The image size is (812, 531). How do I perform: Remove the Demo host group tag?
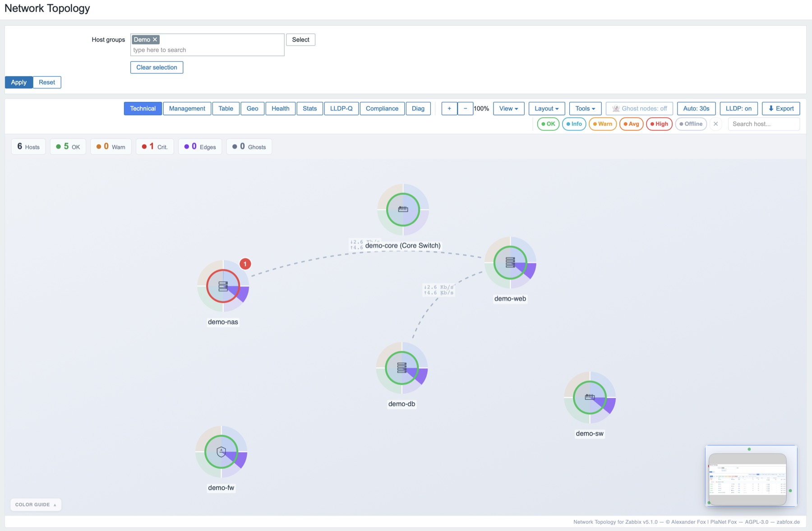(x=155, y=40)
